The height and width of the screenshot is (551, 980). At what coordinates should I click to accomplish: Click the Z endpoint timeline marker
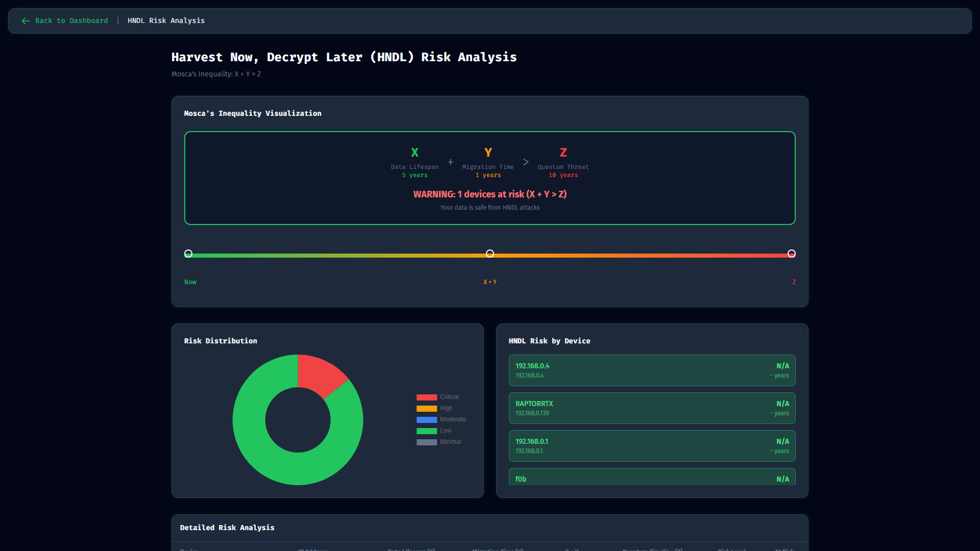pos(792,254)
